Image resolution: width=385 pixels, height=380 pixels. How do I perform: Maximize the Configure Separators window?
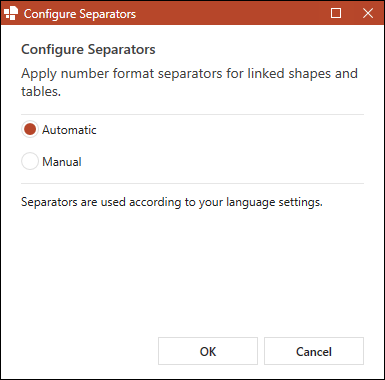click(336, 13)
